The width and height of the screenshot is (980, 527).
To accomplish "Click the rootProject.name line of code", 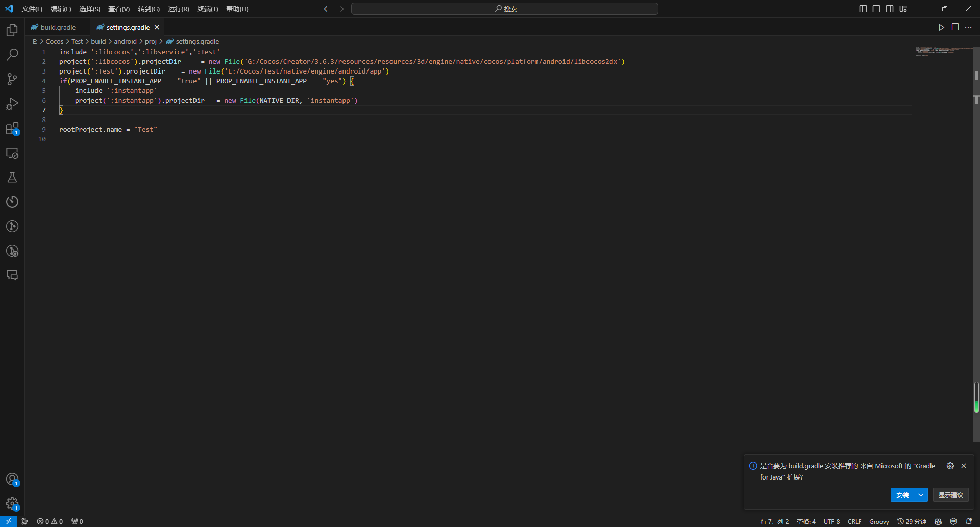I will pyautogui.click(x=108, y=130).
